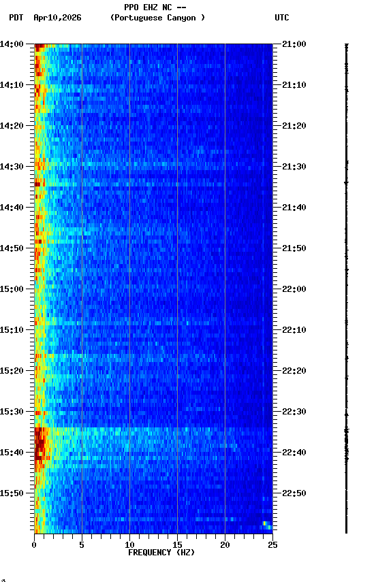
Task: Click the 'Apr10,2026' date label
Action: [57, 18]
